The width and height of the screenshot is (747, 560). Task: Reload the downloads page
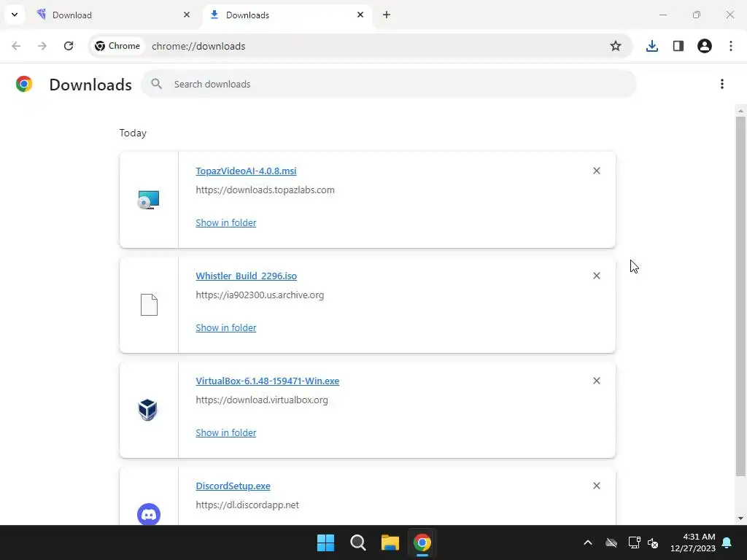pyautogui.click(x=69, y=46)
